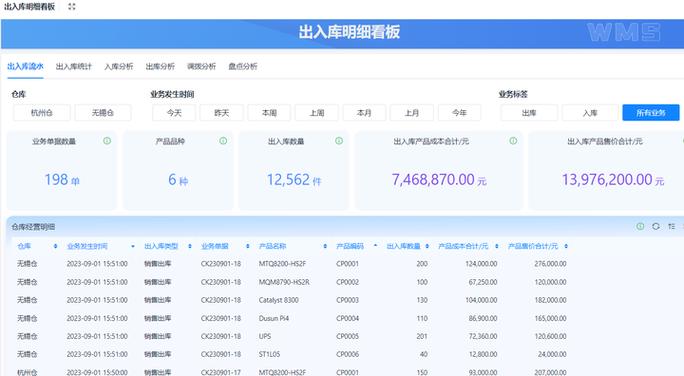The height and width of the screenshot is (376, 684).
Task: Open info icon on 业务单据数量 card
Action: (107, 141)
